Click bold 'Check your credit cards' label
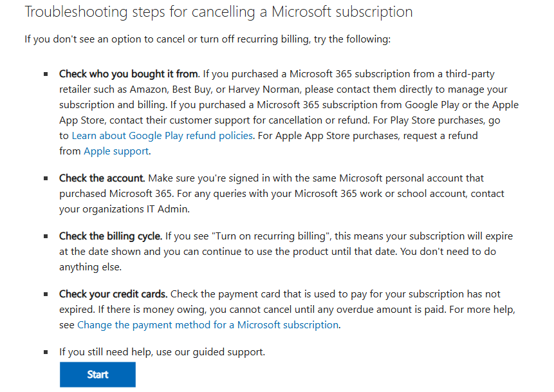 [113, 294]
